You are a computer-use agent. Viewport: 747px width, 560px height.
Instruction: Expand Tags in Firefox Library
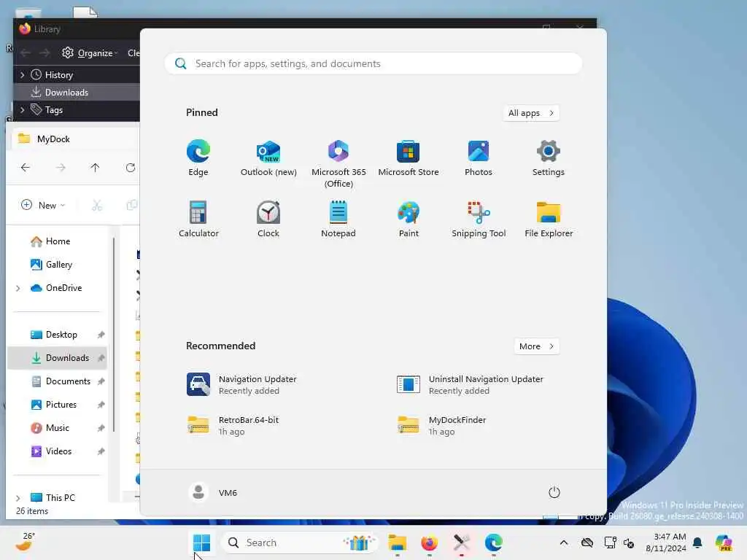pyautogui.click(x=22, y=110)
